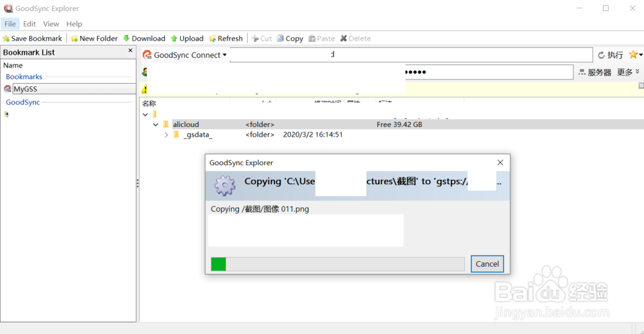Click the 服务器 server button

click(594, 72)
